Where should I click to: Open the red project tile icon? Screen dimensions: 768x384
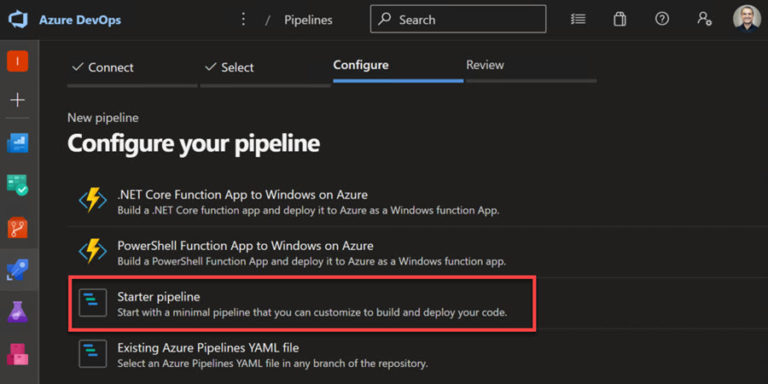coord(18,61)
